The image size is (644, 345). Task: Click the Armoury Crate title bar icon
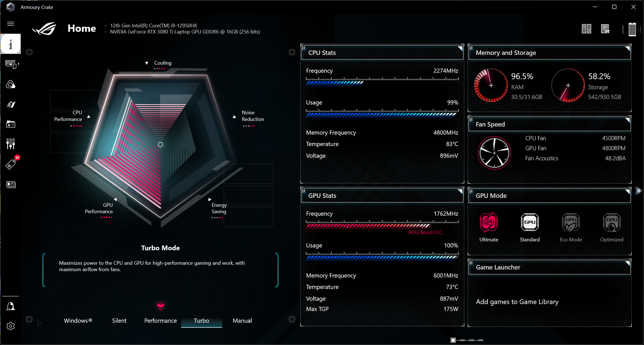pos(11,7)
